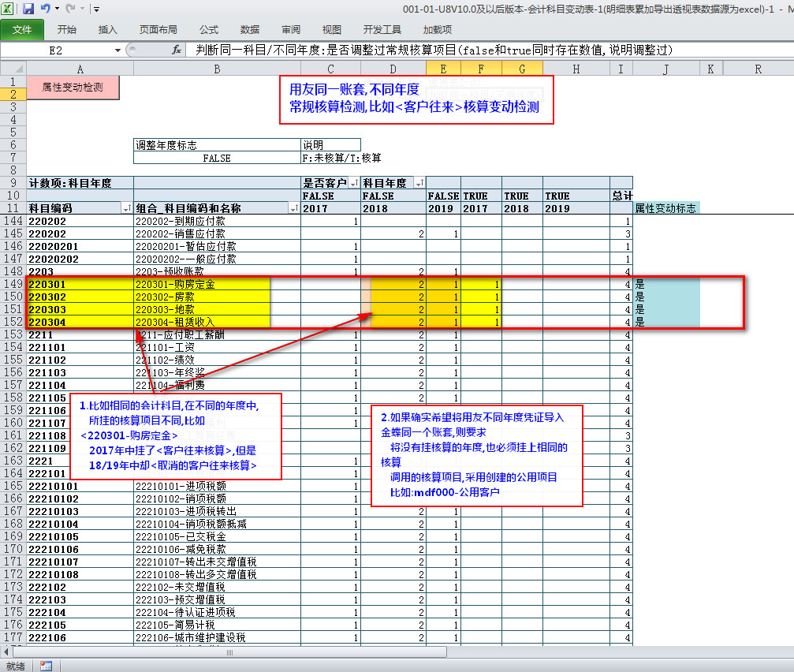Open the 组合_科目编码和名称 filter dropdown
The width and height of the screenshot is (794, 672).
pos(294,208)
